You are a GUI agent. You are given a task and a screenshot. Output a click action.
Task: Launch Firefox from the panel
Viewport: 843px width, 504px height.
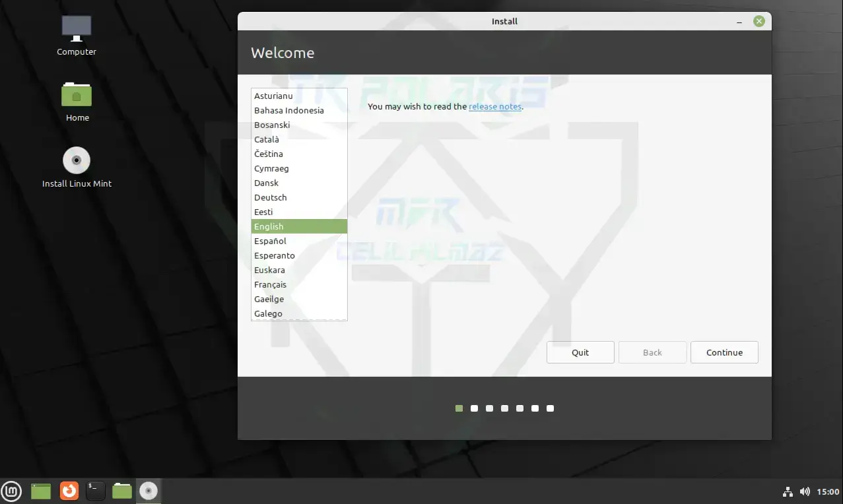click(x=69, y=491)
